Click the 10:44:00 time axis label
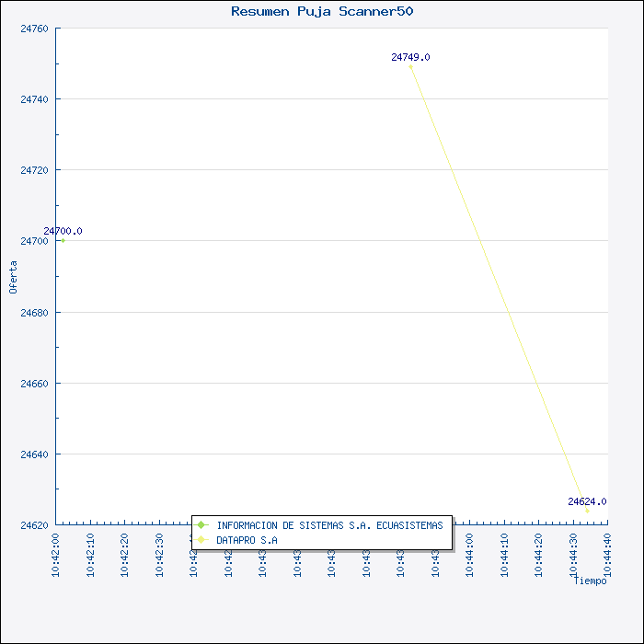The width and height of the screenshot is (644, 644). pos(469,556)
